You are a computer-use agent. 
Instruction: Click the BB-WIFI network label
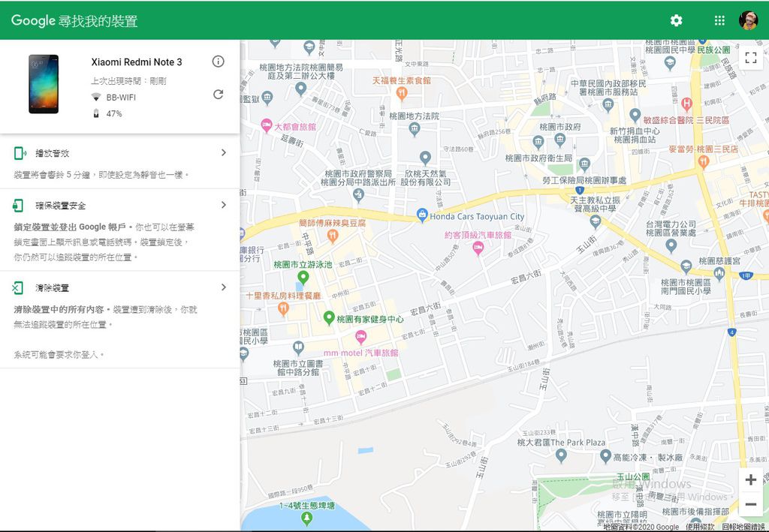point(121,98)
